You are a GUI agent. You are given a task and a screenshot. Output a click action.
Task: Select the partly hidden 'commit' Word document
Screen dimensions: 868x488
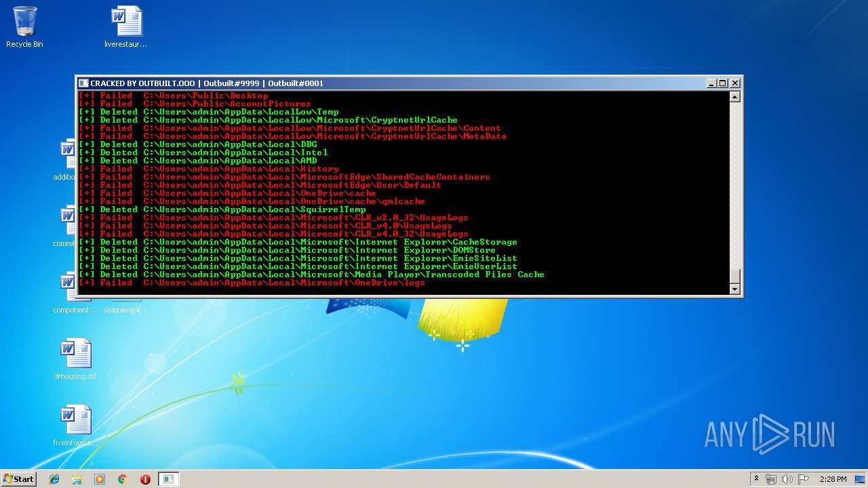coord(67,226)
